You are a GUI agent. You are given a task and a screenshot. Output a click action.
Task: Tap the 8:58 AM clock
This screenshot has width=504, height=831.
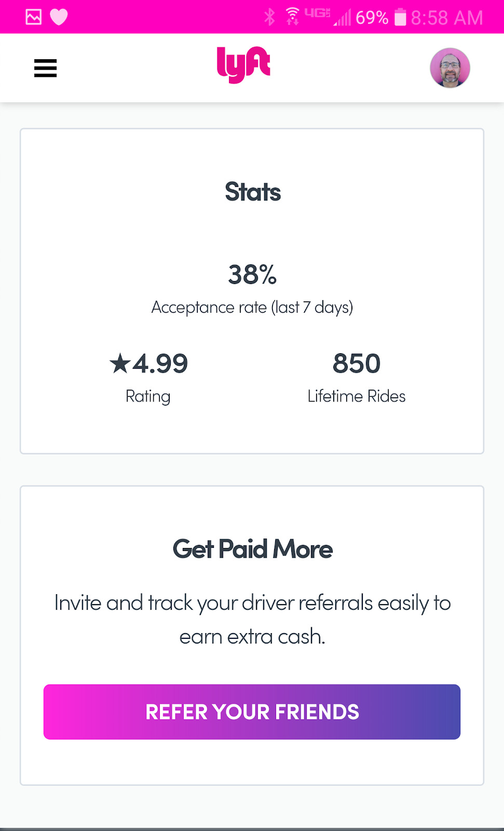pyautogui.click(x=446, y=18)
